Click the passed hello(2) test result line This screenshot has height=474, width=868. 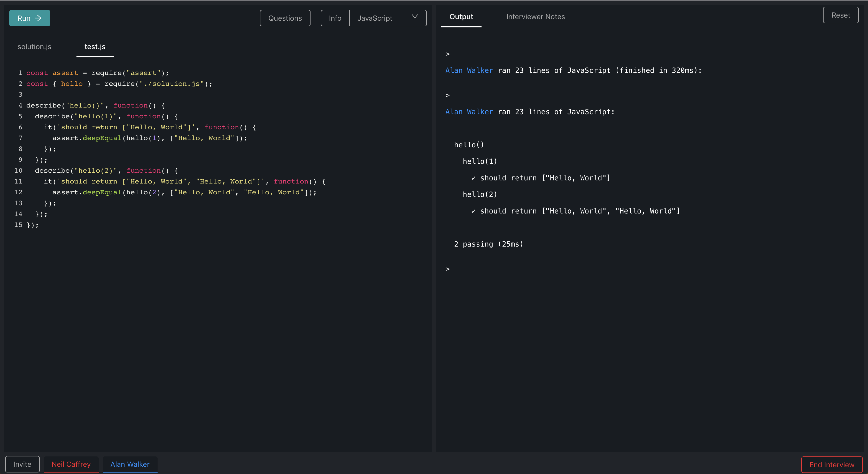click(x=576, y=211)
